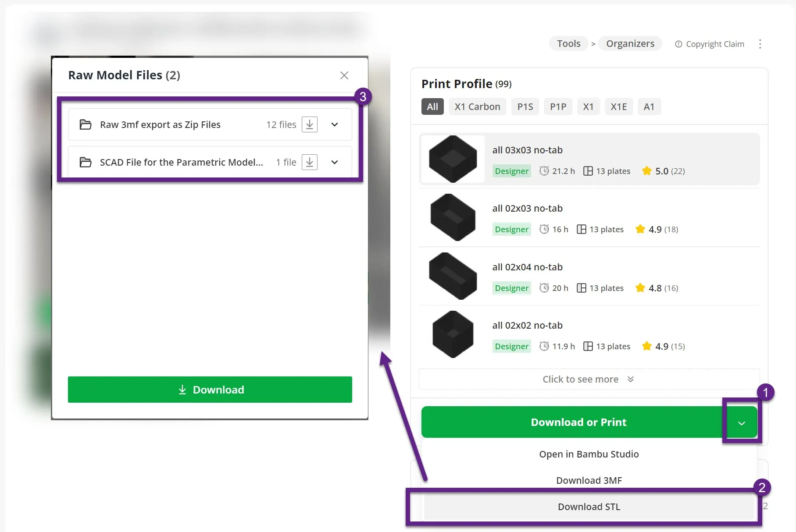Show All print profiles
Screen dimensions: 796x532
[x=432, y=106]
